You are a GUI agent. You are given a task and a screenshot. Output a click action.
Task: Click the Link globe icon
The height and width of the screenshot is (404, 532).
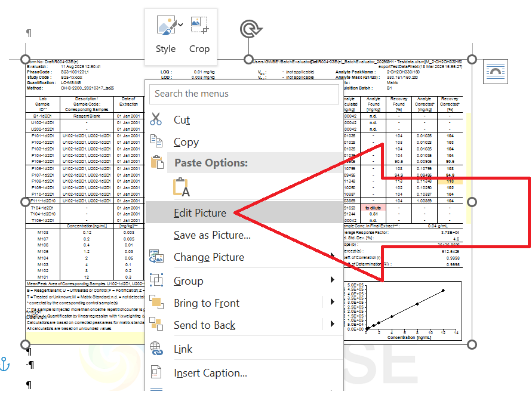156,349
